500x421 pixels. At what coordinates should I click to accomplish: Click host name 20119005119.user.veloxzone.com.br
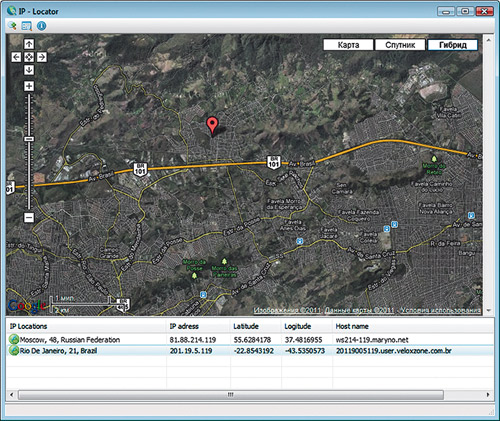tap(394, 351)
